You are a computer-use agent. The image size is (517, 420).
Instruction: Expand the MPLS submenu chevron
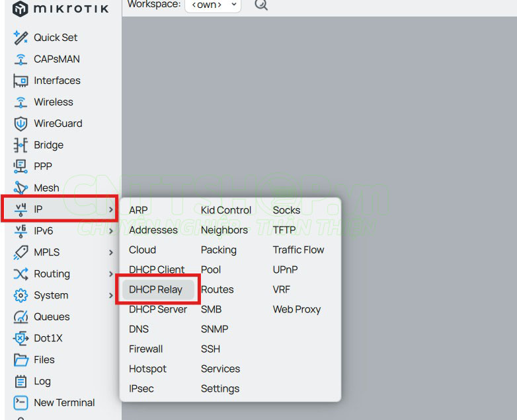pos(111,252)
